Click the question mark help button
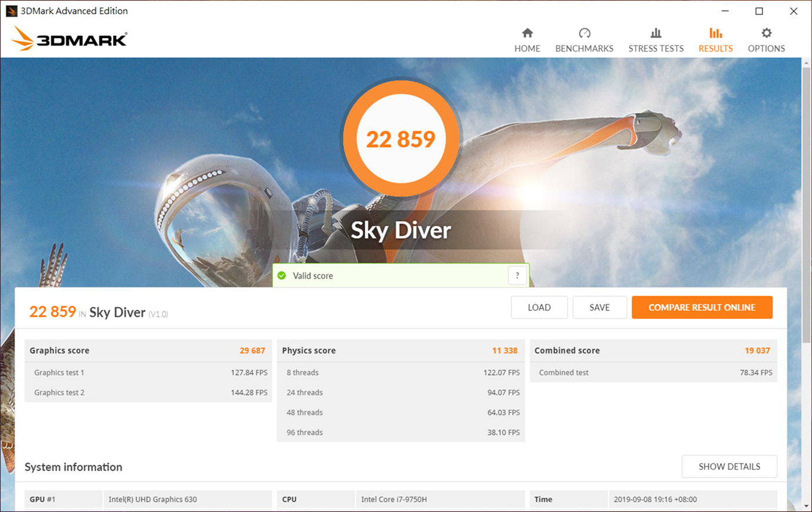Image resolution: width=812 pixels, height=512 pixels. pos(517,275)
